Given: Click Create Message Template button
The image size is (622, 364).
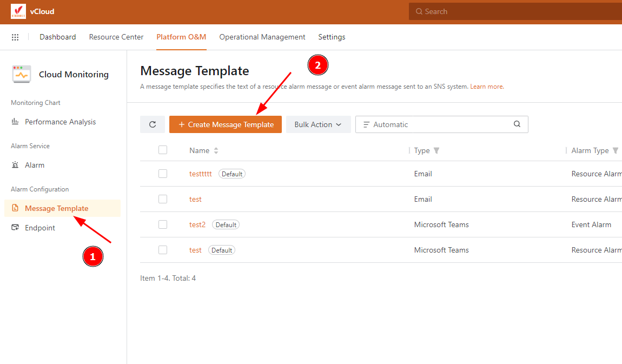Looking at the screenshot, I should coord(226,124).
